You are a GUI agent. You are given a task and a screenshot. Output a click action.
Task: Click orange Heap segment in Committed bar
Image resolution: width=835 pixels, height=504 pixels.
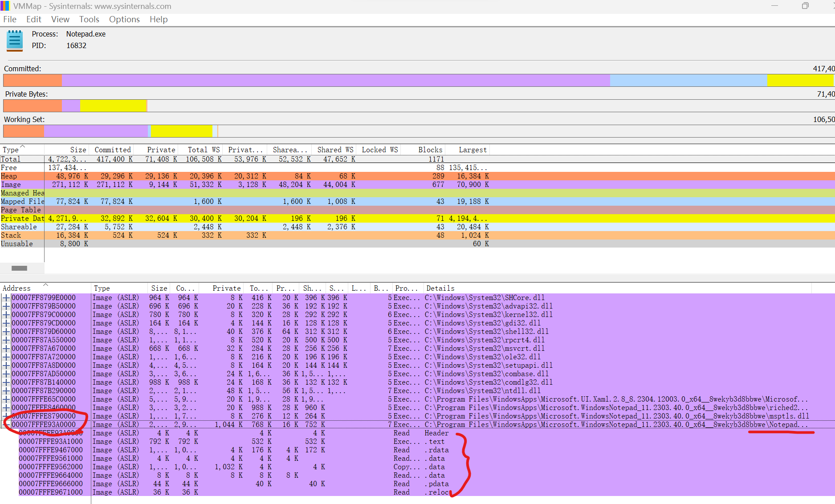pyautogui.click(x=33, y=80)
